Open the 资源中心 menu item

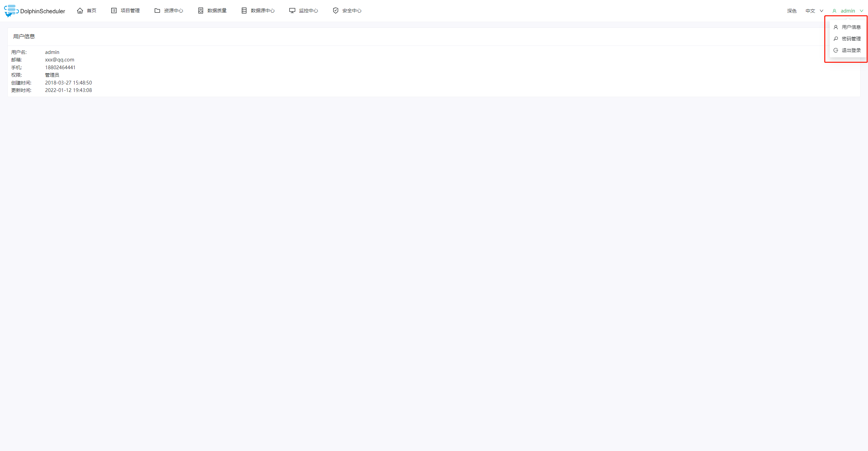169,11
